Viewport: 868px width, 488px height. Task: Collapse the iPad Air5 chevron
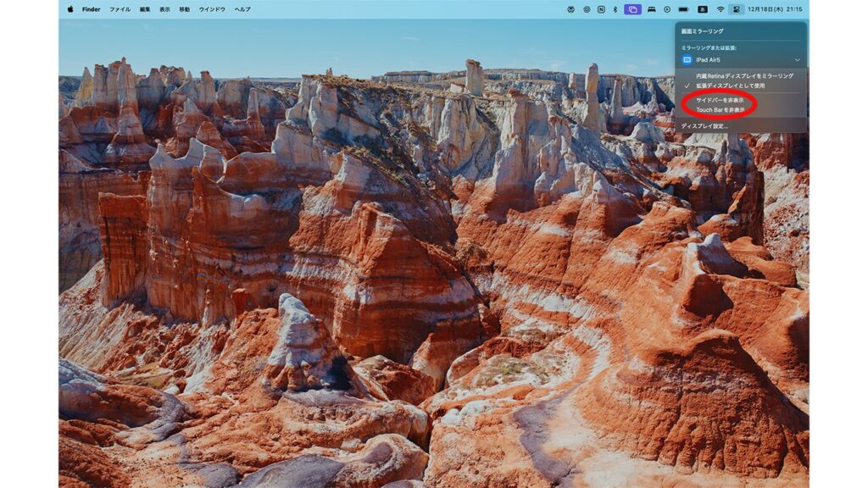click(797, 60)
